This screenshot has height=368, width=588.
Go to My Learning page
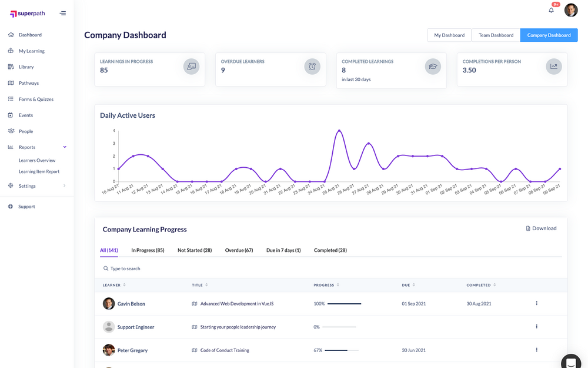(x=32, y=51)
